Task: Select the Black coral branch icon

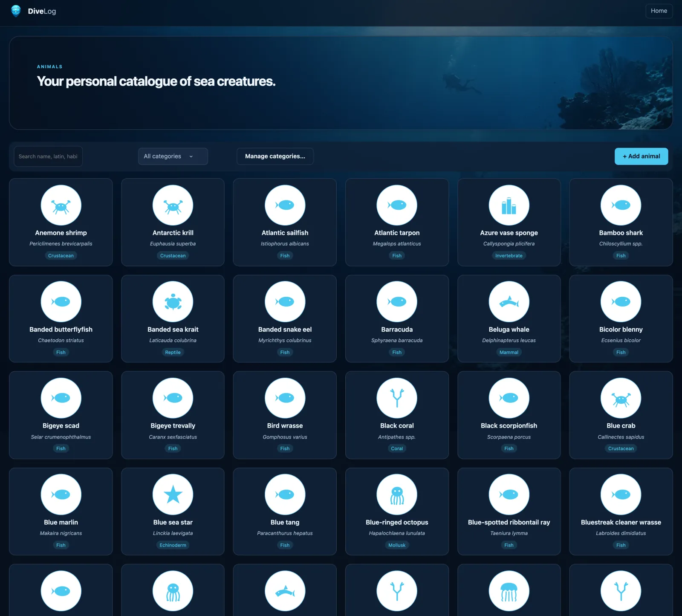Action: pyautogui.click(x=397, y=398)
